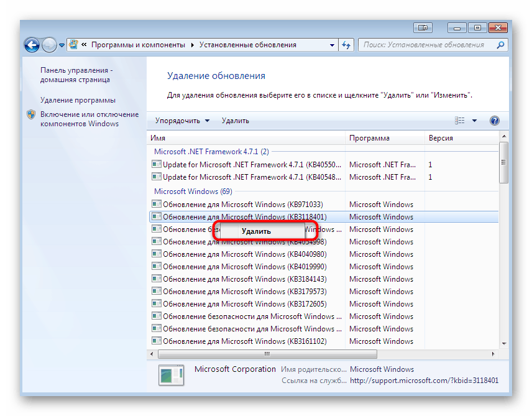532x416 pixels.
Task: Click 'Microsoft Windows' program cell for KB3161102
Action: 382,341
